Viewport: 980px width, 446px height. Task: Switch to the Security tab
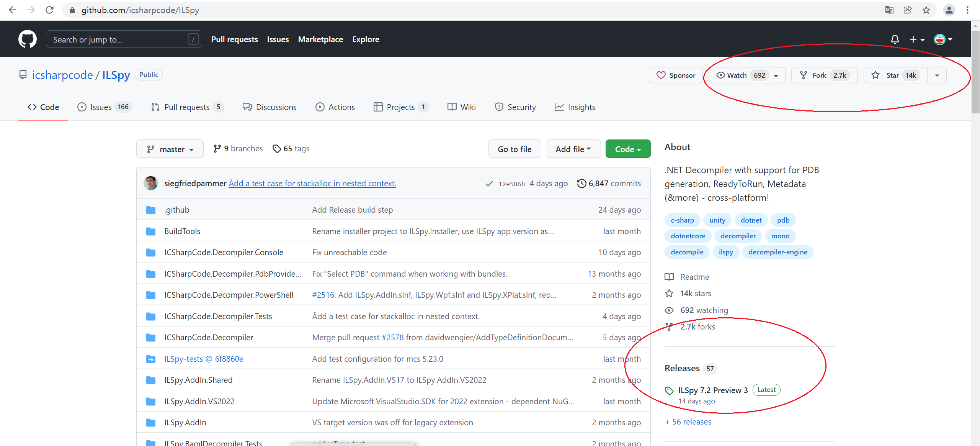pos(515,107)
